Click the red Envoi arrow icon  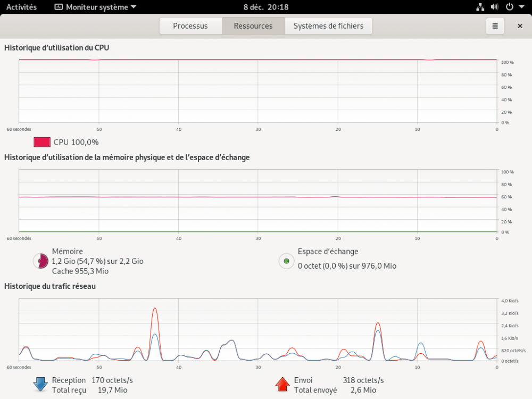coord(282,385)
